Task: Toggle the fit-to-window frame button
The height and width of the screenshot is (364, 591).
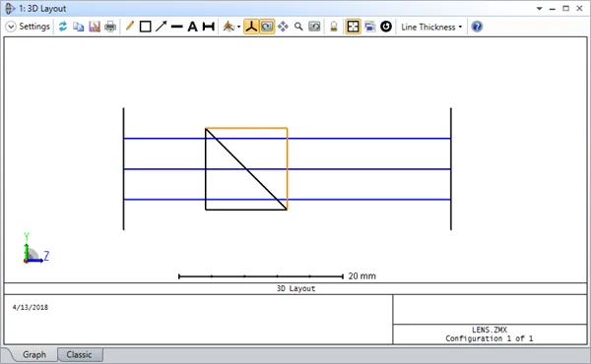Action: click(x=353, y=27)
